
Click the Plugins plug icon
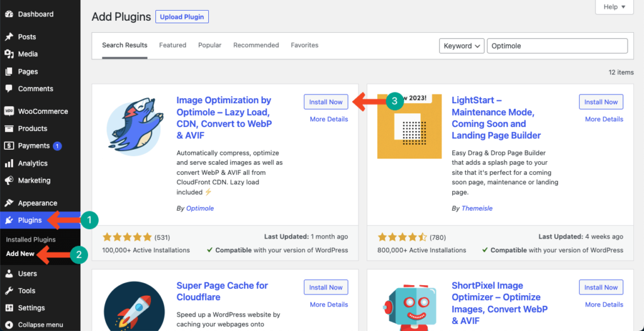[x=9, y=220]
